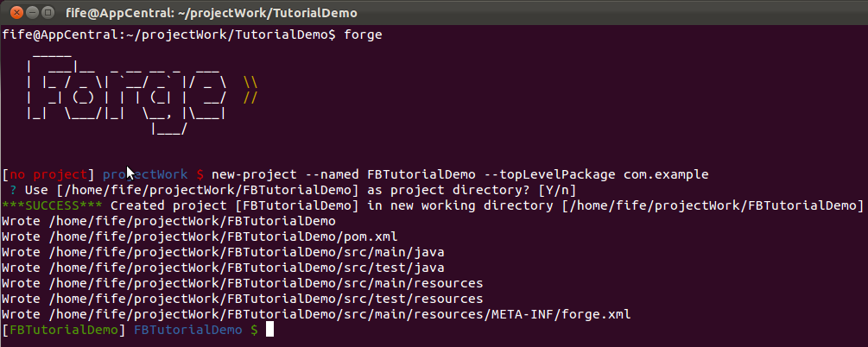Viewport: 868px width, 347px height.
Task: Click the forge command on first line
Action: pyautogui.click(x=363, y=35)
